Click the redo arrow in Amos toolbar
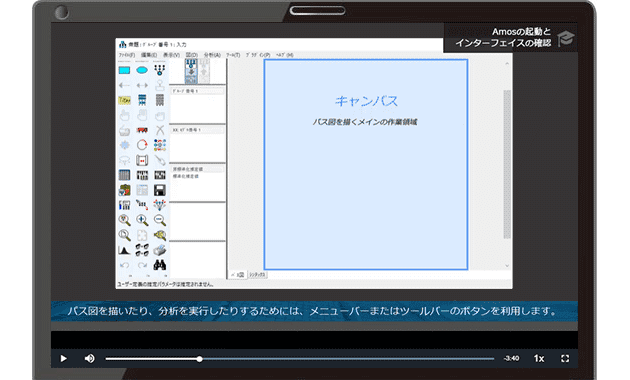 (142, 265)
